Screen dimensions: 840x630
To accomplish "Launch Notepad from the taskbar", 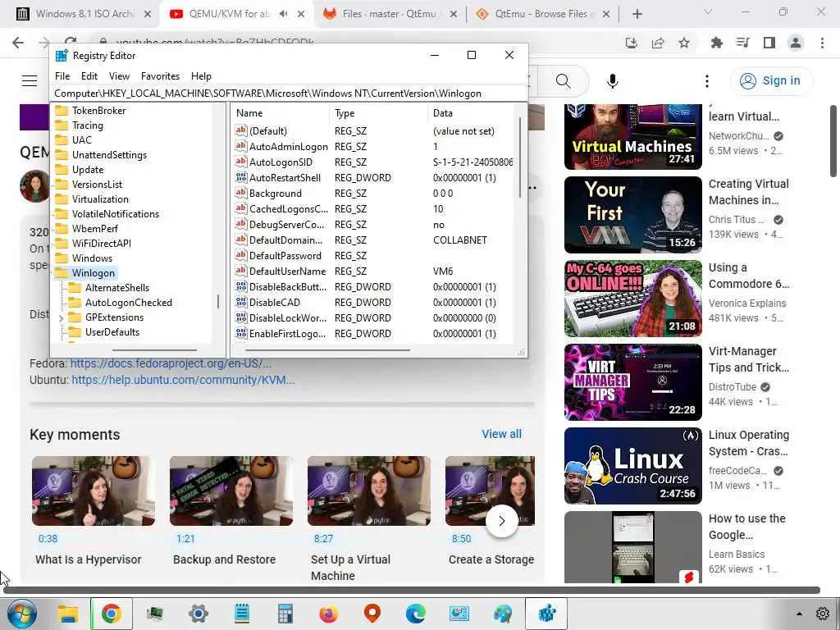I will [242, 614].
